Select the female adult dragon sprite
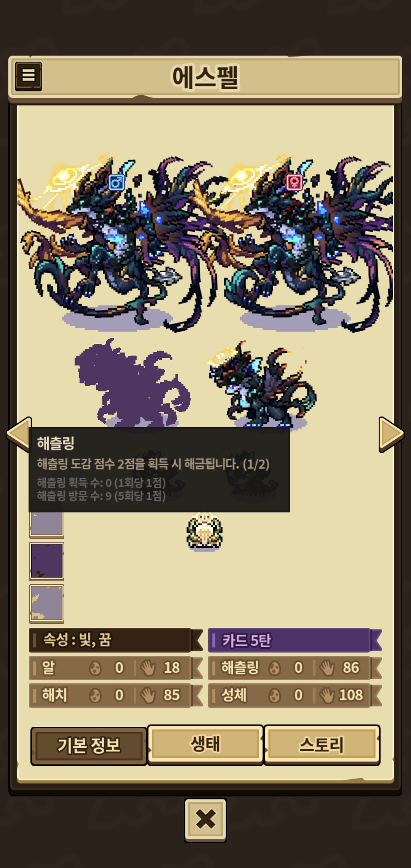The width and height of the screenshot is (411, 868). coord(297,244)
